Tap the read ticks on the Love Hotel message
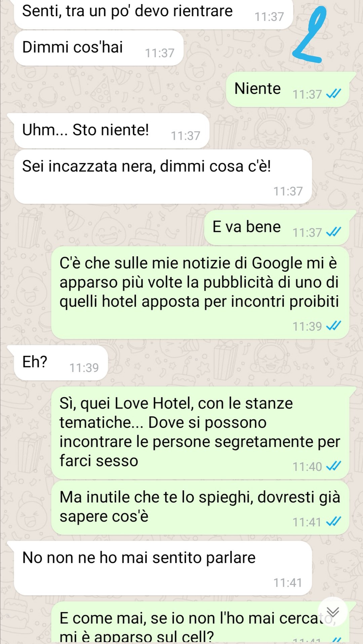Viewport: 363px width, 644px height. point(334,466)
